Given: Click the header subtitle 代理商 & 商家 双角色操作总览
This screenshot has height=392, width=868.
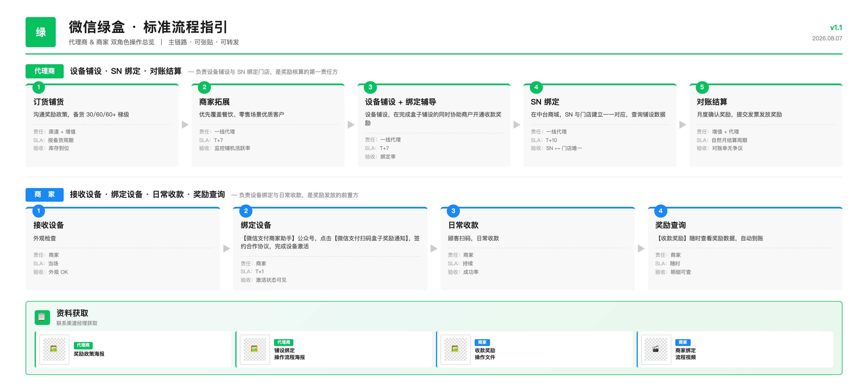Looking at the screenshot, I should tap(111, 42).
